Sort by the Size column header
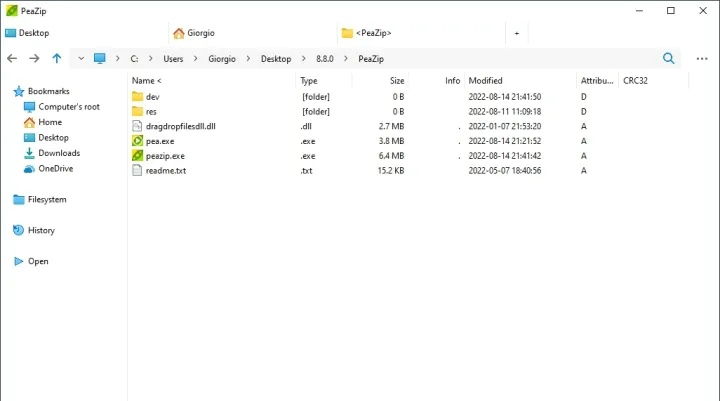This screenshot has width=720, height=401. [397, 80]
